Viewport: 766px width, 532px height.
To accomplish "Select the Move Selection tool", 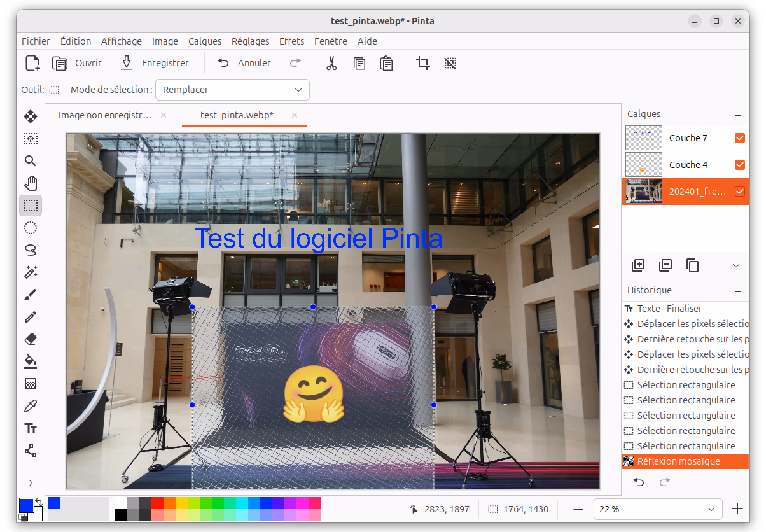I will (x=31, y=139).
